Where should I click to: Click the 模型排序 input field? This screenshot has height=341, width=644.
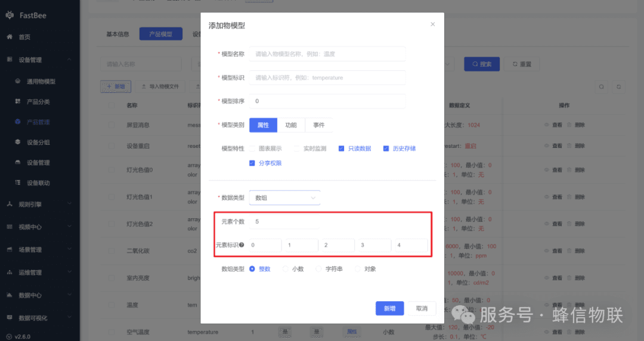327,101
